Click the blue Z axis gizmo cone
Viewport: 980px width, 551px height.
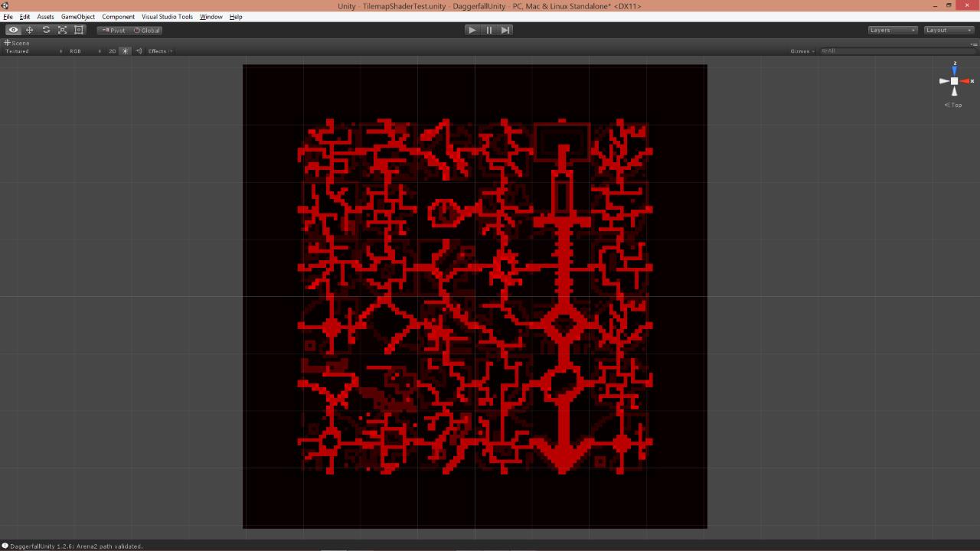pos(954,70)
